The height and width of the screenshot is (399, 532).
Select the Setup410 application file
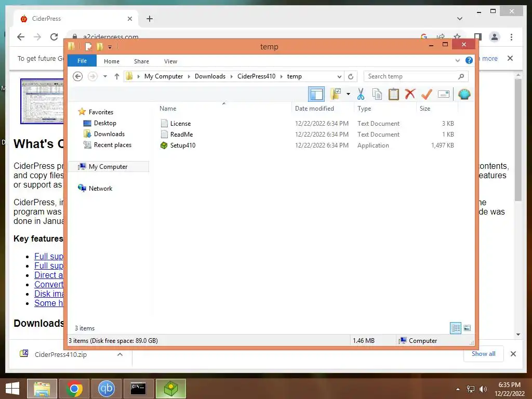click(182, 145)
